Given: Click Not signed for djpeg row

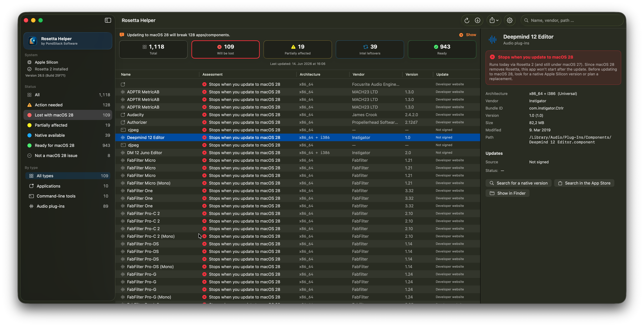Looking at the screenshot, I should (x=444, y=145).
